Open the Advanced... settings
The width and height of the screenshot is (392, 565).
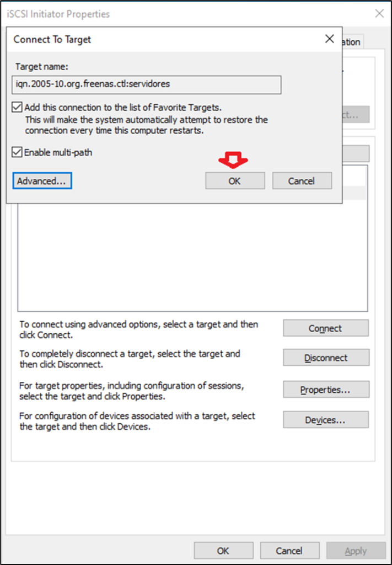click(42, 181)
